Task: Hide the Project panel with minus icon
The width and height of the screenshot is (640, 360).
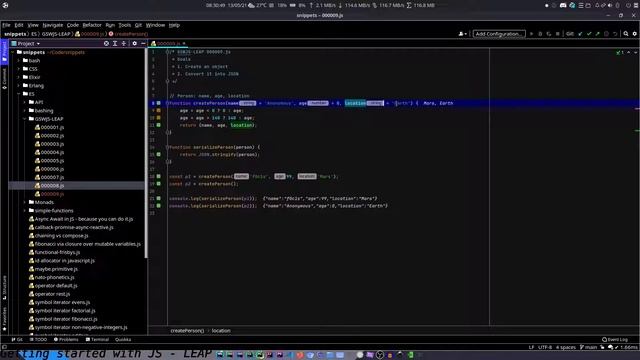Action: 143,43
